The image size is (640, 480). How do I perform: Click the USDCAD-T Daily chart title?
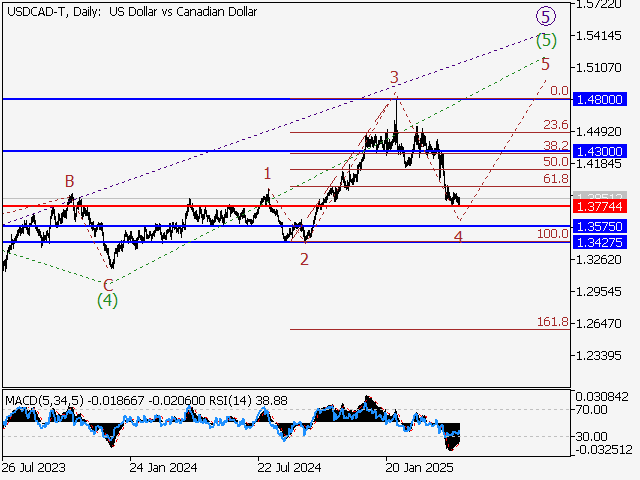coord(130,12)
